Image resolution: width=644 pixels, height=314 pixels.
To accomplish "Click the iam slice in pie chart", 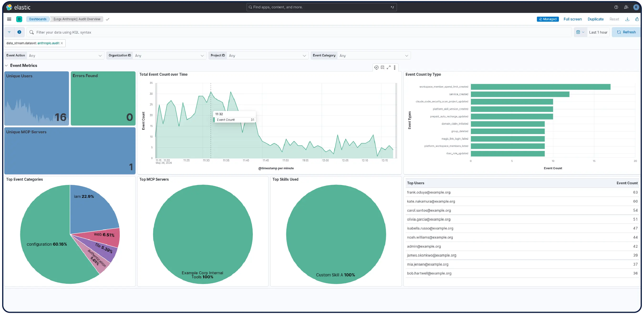I will click(93, 210).
